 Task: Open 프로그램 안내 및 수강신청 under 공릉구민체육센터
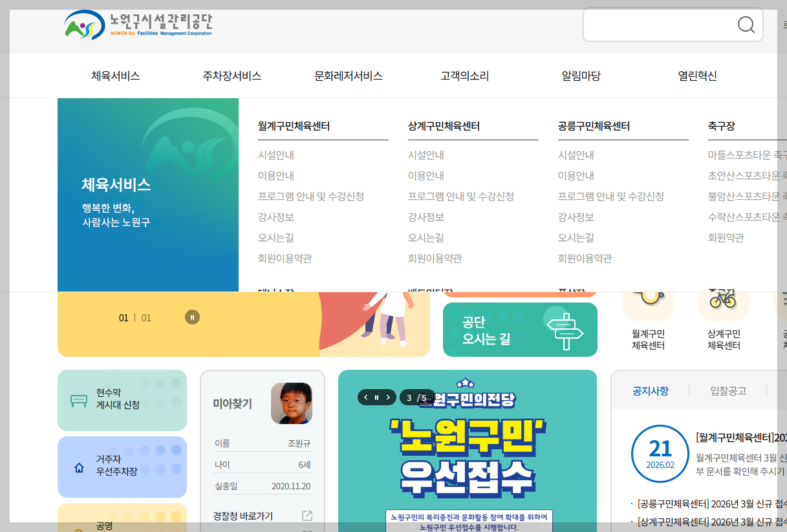(x=611, y=197)
